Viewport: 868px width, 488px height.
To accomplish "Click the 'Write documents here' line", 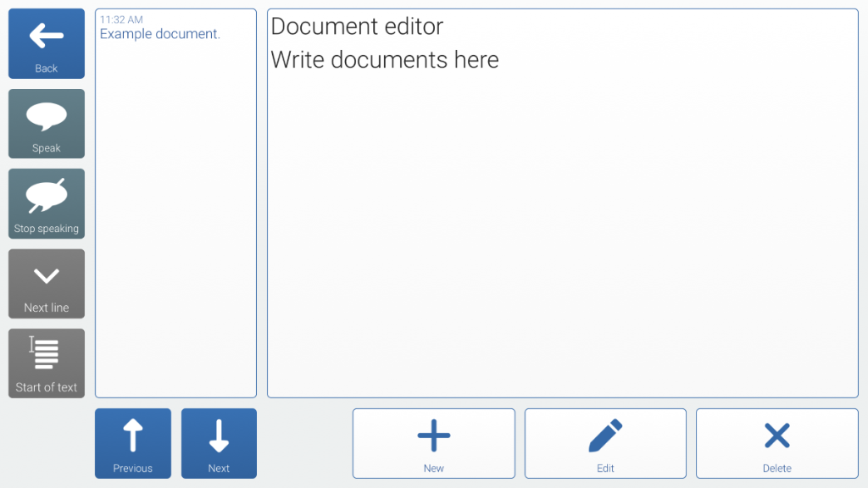I will click(x=385, y=60).
